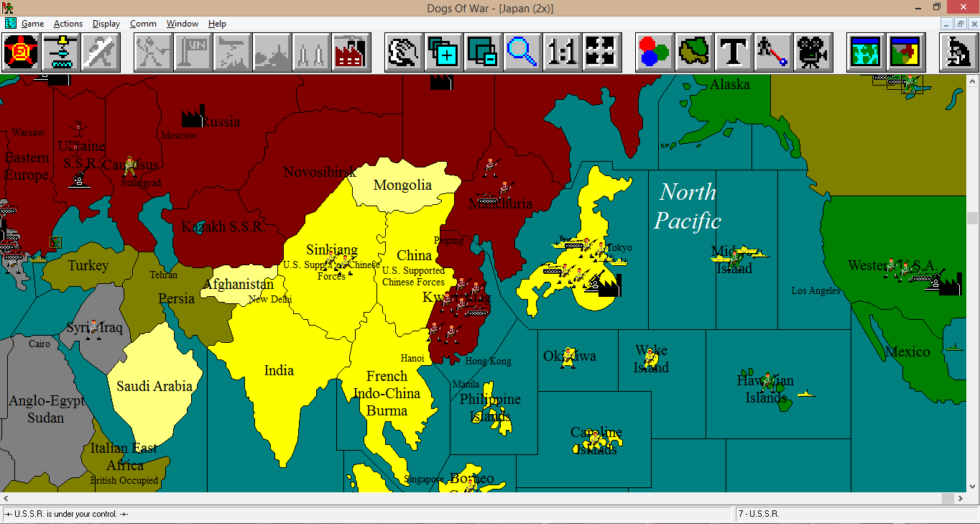Click the Mongolia territory label
The image size is (980, 524).
coord(402,185)
